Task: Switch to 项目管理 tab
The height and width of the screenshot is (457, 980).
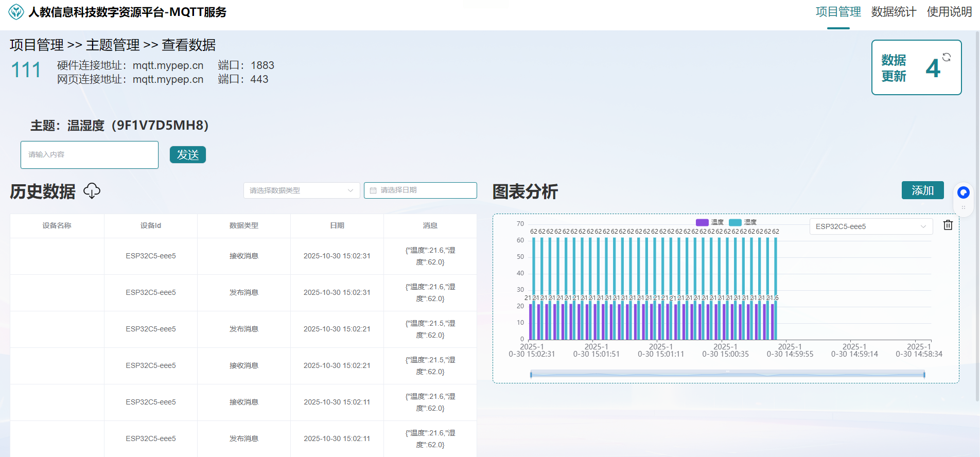Action: [x=838, y=12]
